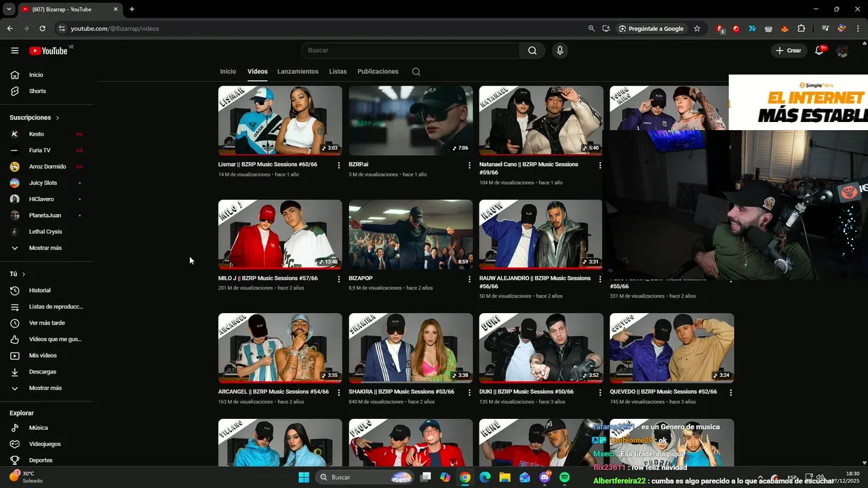Image resolution: width=868 pixels, height=488 pixels.
Task: Switch to the Inicio channel tab
Action: coord(228,71)
